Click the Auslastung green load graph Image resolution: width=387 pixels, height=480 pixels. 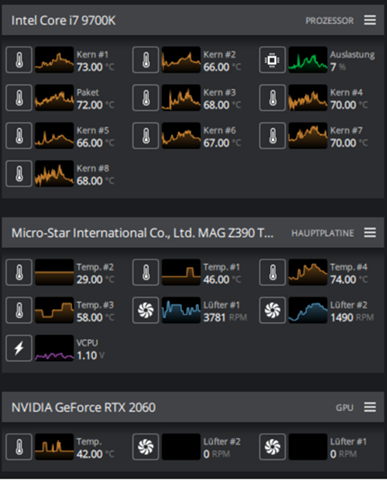(308, 60)
